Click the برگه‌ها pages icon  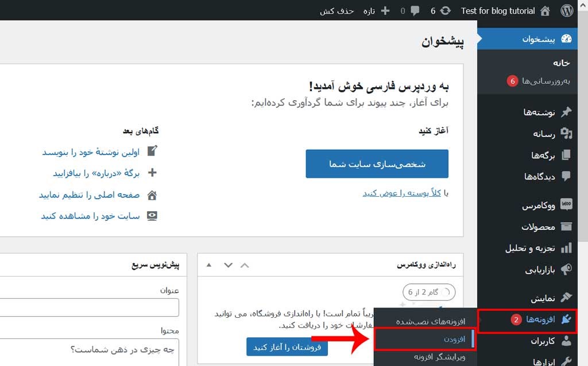click(x=566, y=155)
